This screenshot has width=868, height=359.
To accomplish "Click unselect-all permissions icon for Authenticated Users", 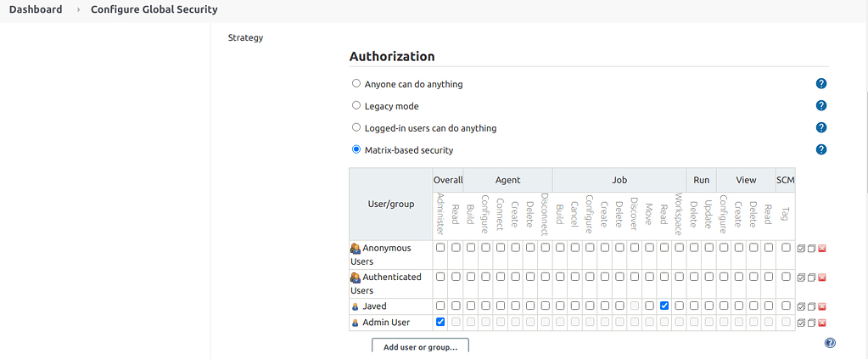I will (x=812, y=278).
